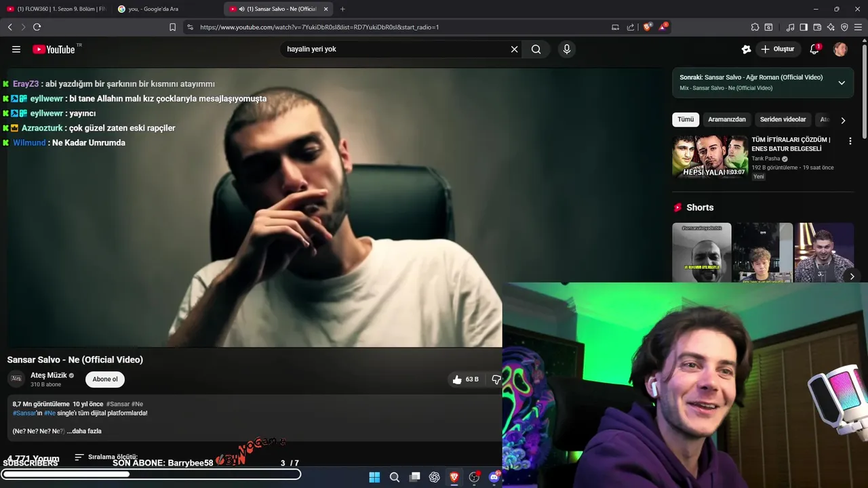Select the Seriden videolar filter chip
This screenshot has width=868, height=488.
pyautogui.click(x=783, y=119)
